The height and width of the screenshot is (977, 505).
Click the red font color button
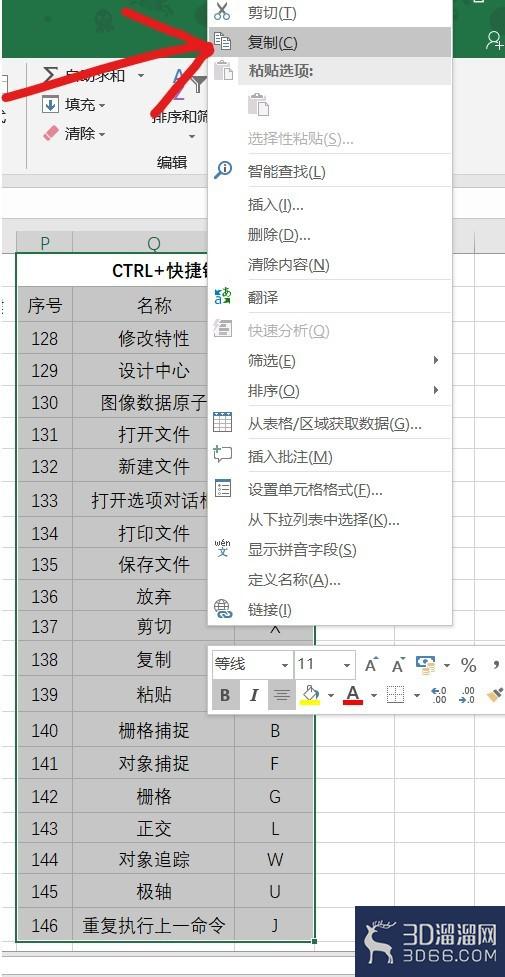click(x=354, y=695)
